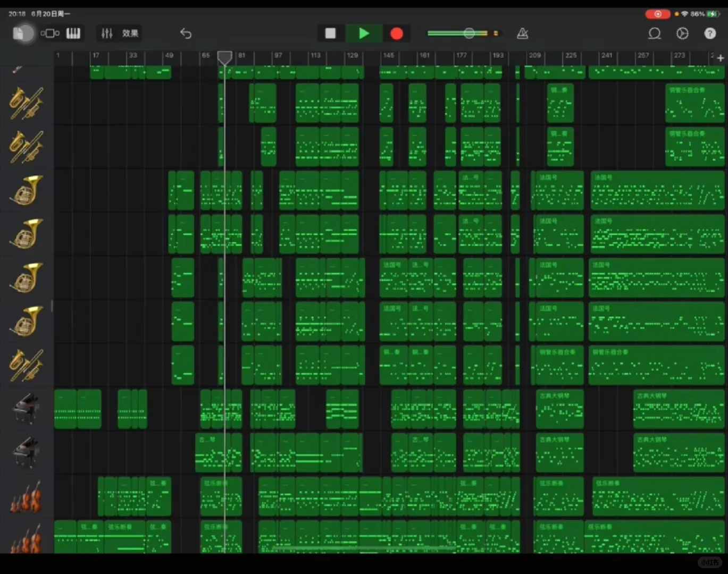Select the fourth French horn track icon
Screen dimensions: 728x574
[26, 322]
